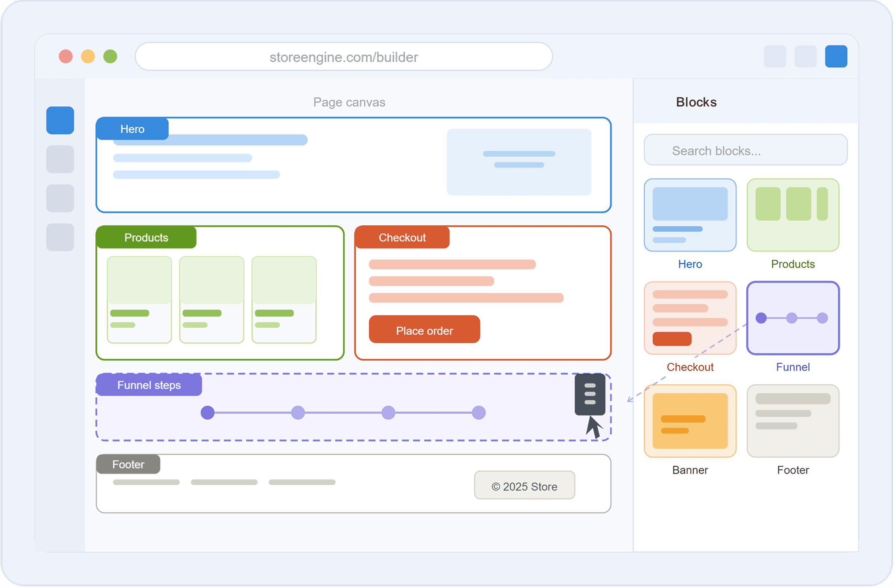Viewport: 894px width, 588px height.
Task: Select the Footer block thumbnail in Blocks panel
Action: click(x=793, y=421)
